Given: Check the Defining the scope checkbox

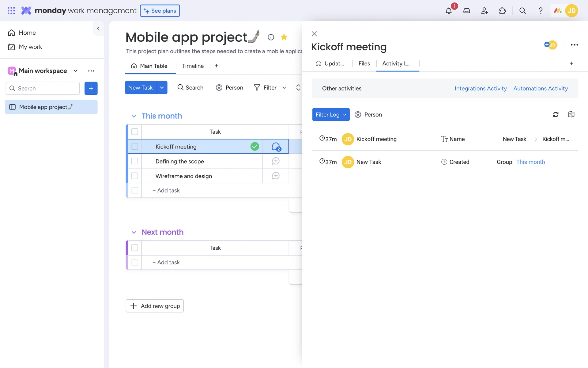Looking at the screenshot, I should pyautogui.click(x=135, y=161).
